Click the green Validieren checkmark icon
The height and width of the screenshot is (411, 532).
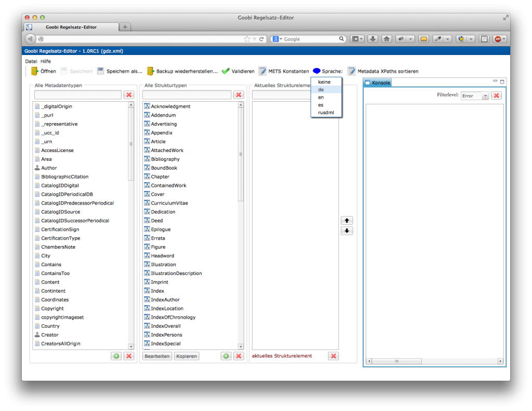pyautogui.click(x=225, y=71)
